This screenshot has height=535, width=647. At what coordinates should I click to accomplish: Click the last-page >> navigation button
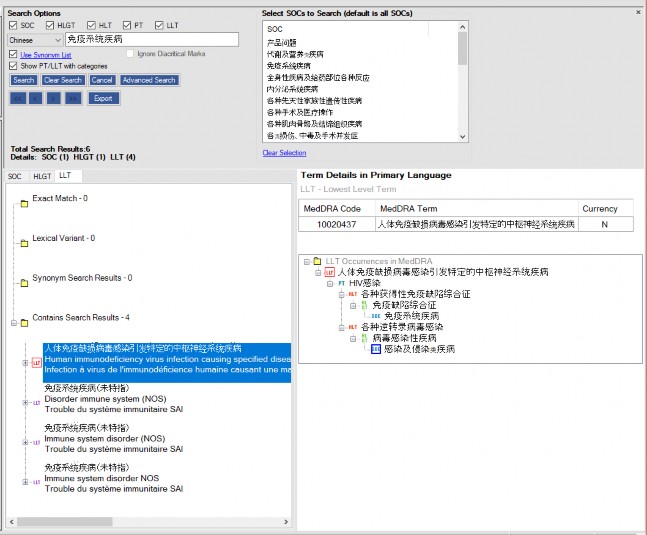click(73, 98)
